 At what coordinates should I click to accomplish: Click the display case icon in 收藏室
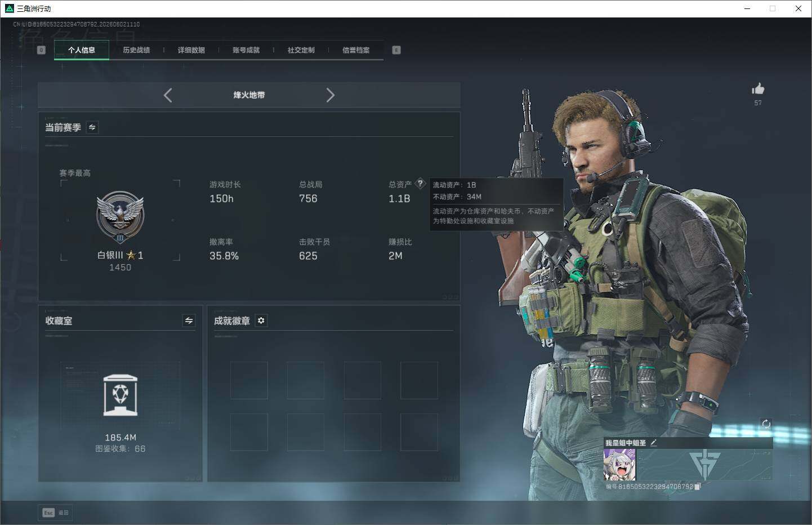[121, 395]
